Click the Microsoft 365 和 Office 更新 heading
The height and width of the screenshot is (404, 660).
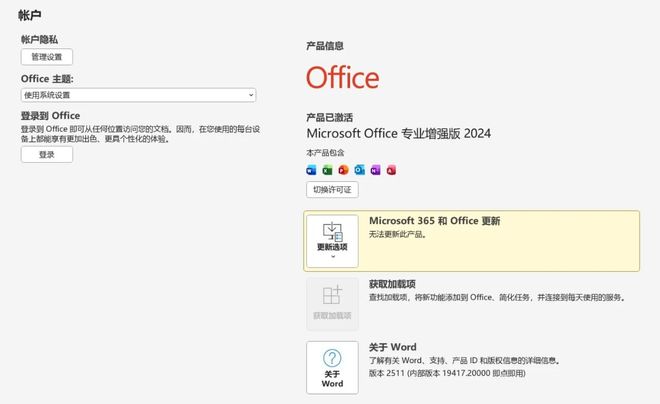pos(434,221)
